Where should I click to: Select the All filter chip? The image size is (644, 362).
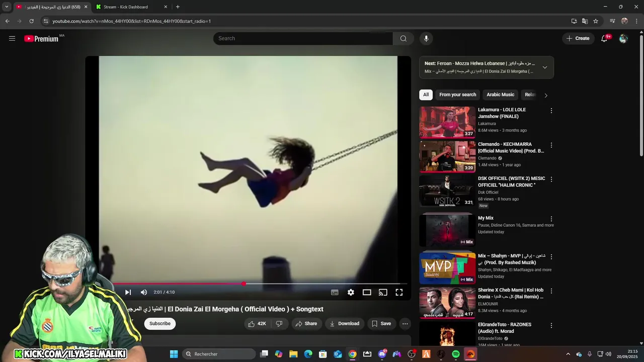click(x=426, y=95)
